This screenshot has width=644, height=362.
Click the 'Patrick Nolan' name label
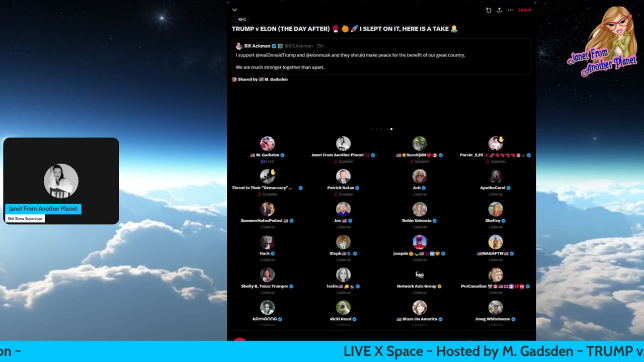click(341, 188)
